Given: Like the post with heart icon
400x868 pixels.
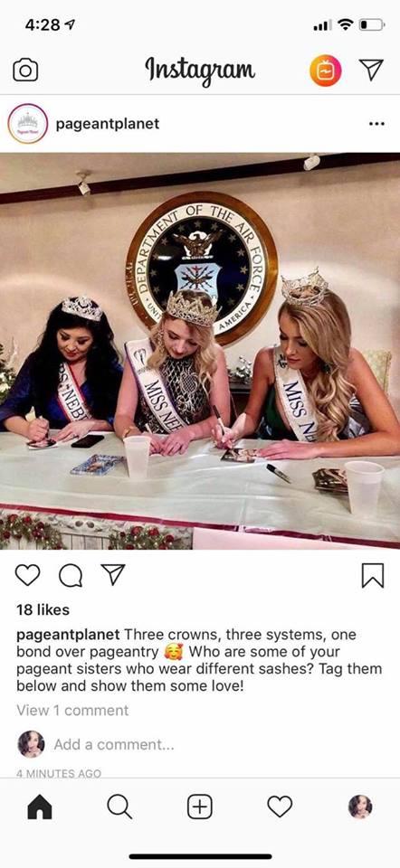Looking at the screenshot, I should coord(27,575).
